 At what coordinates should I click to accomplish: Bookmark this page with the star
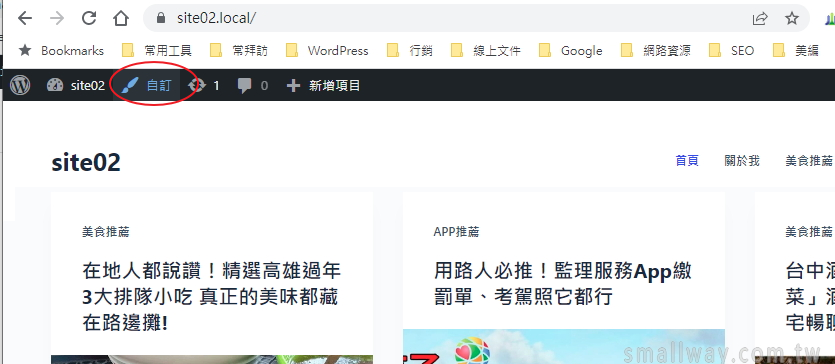(x=792, y=19)
